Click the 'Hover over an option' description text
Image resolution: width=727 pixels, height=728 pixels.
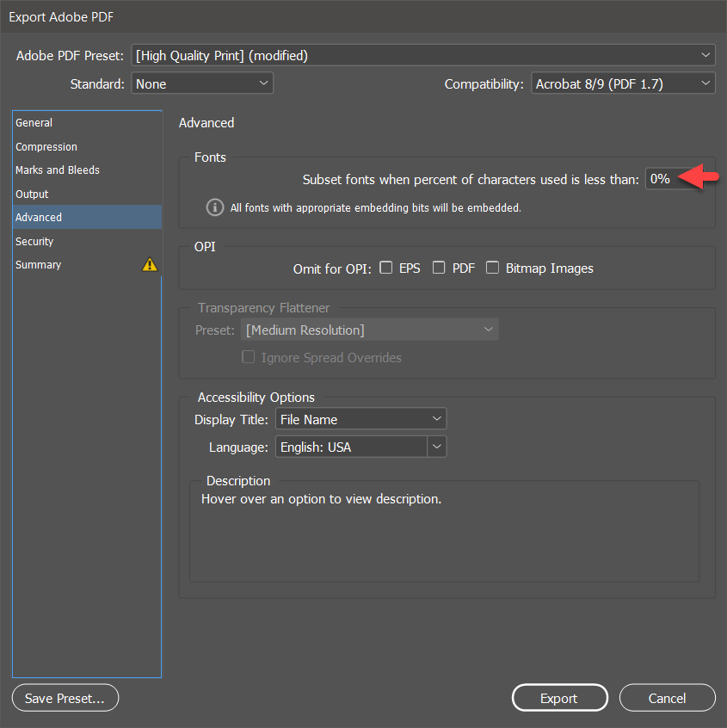[x=321, y=499]
